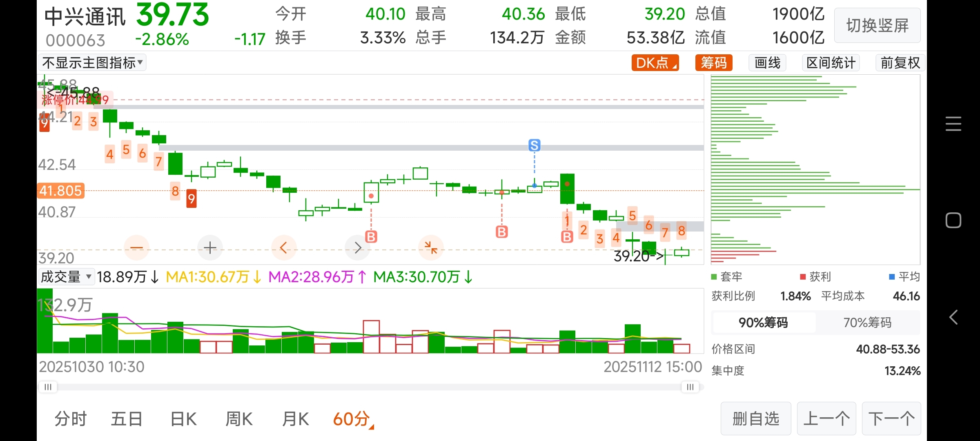The height and width of the screenshot is (441, 980).
Task: Tap the zoom out minus circle
Action: (136, 248)
